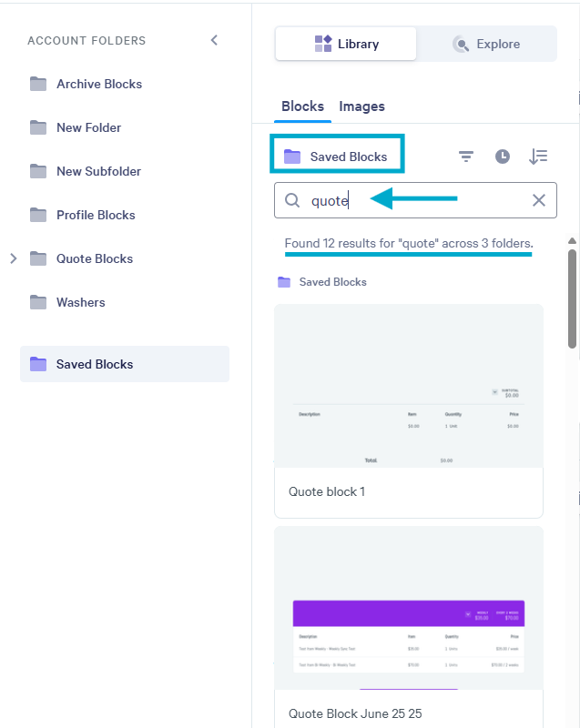The image size is (580, 728).
Task: Open the sort order icon
Action: (538, 157)
